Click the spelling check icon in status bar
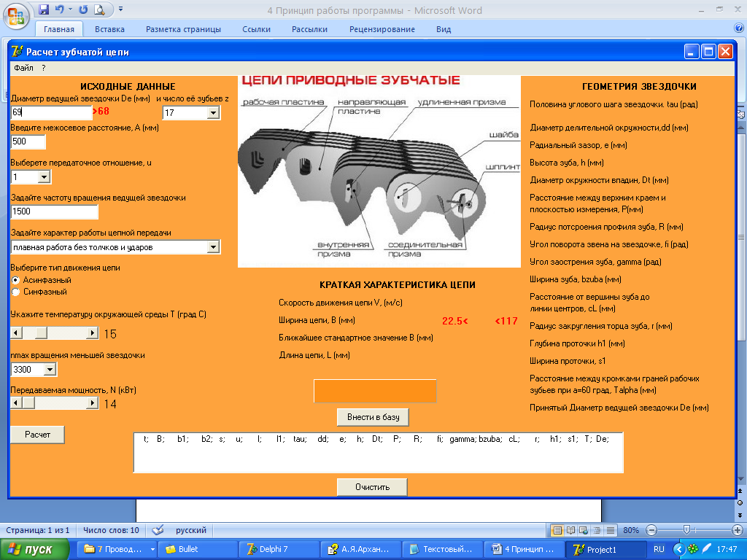 click(x=158, y=530)
